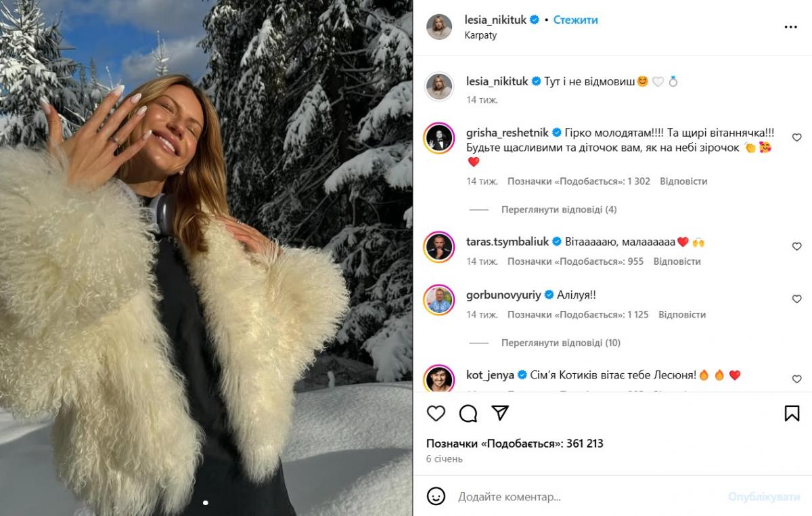The image size is (812, 516).
Task: Save post with bookmark icon
Action: click(792, 413)
